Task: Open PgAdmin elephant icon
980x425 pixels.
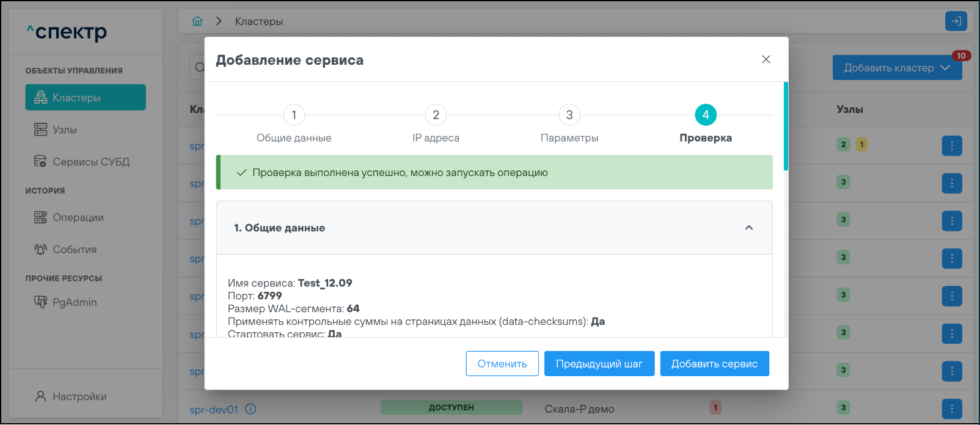Action: 40,302
